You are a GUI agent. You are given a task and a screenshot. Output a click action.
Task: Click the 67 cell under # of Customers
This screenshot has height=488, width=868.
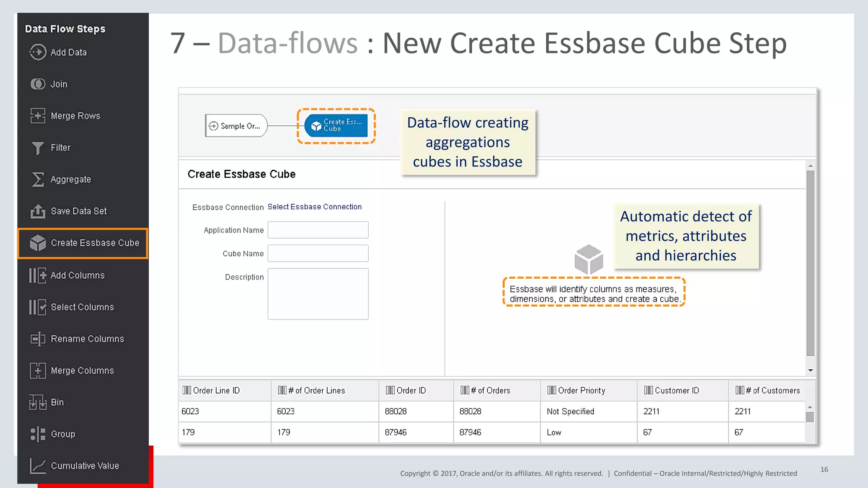pyautogui.click(x=767, y=433)
